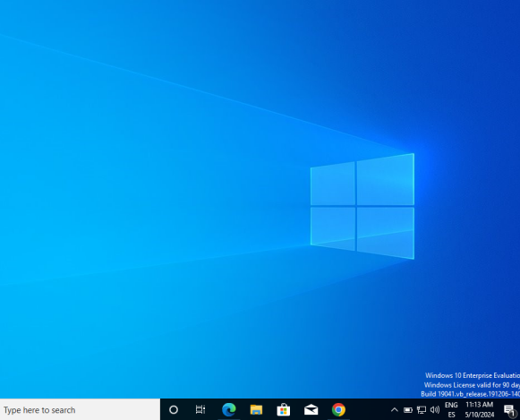Image resolution: width=520 pixels, height=420 pixels.
Task: Open Task View on the taskbar
Action: tap(200, 410)
